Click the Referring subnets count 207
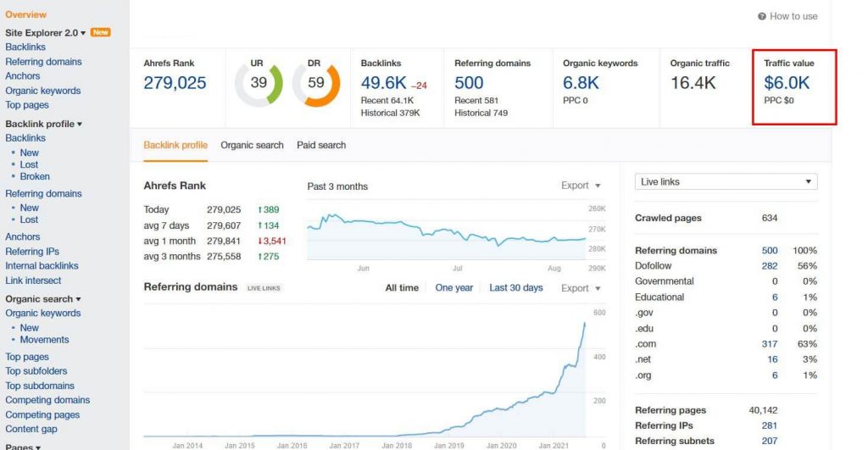Screen dimensions: 868x450 click(770, 442)
